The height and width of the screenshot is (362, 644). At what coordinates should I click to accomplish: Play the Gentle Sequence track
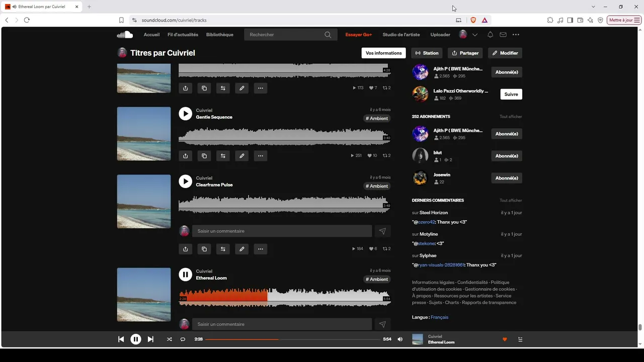[x=186, y=114]
